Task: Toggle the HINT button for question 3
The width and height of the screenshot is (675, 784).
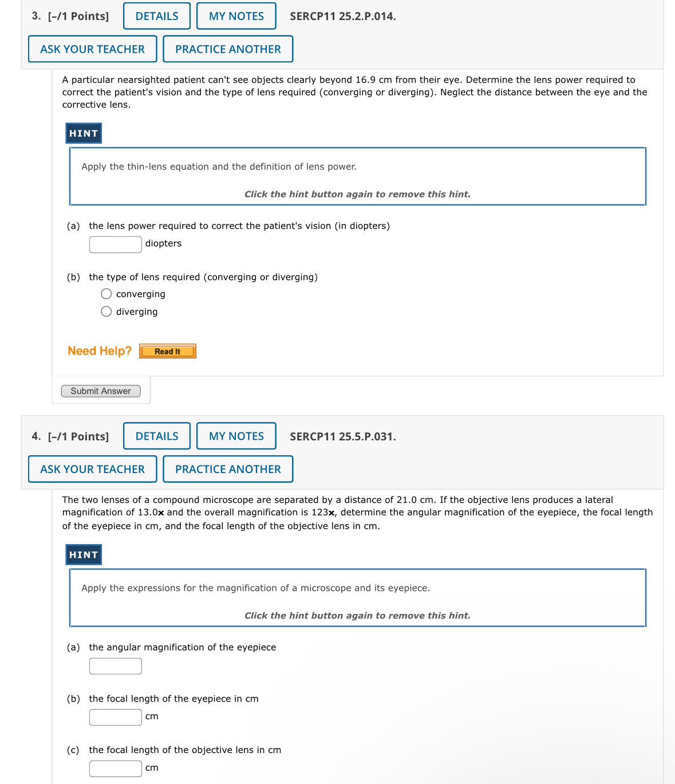Action: (x=83, y=133)
